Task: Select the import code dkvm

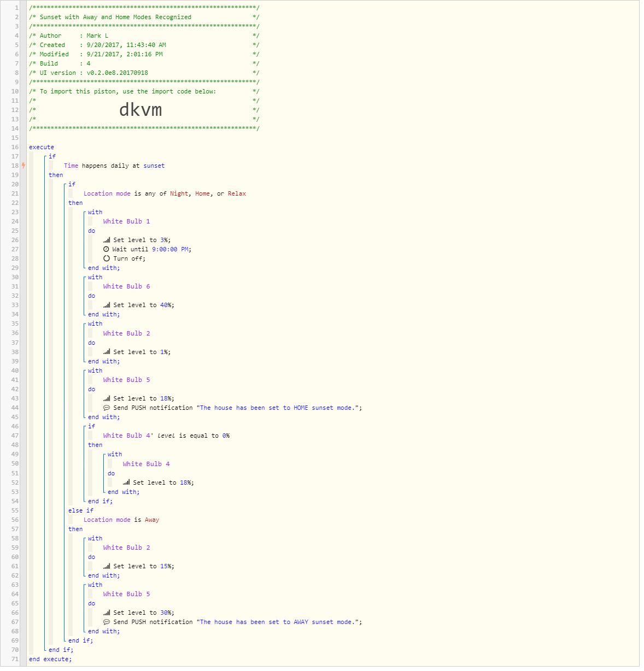Action: (x=140, y=110)
